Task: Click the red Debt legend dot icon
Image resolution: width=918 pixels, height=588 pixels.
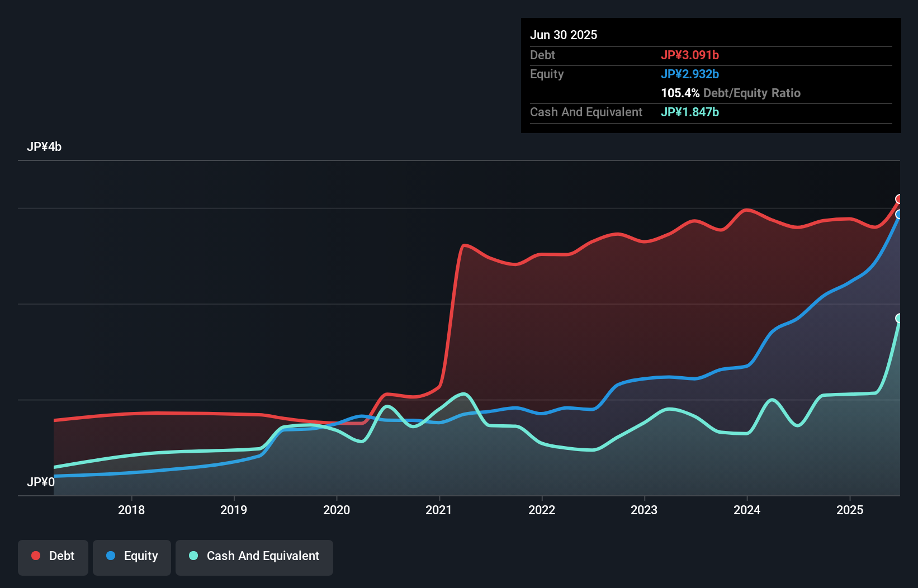Action: (35, 556)
